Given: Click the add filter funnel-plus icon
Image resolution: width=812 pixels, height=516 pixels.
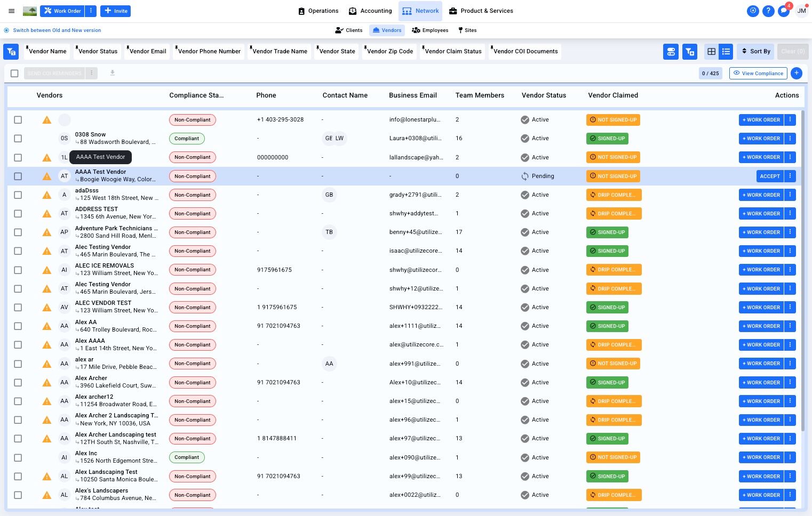Looking at the screenshot, I should point(690,52).
